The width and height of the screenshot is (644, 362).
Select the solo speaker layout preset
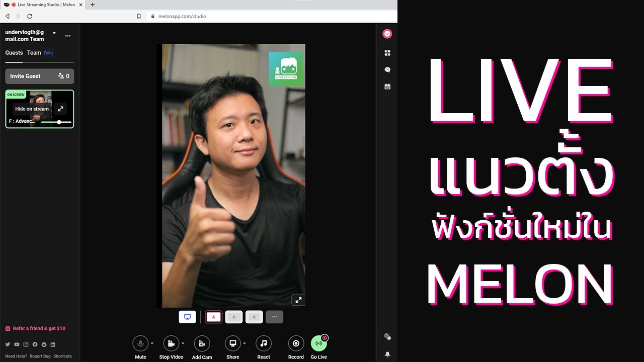(x=213, y=317)
